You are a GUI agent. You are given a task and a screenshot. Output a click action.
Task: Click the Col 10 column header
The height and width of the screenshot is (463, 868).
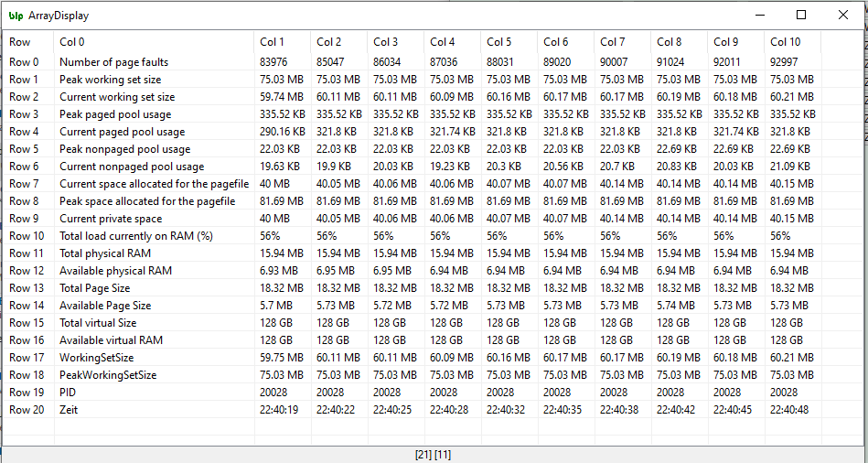785,42
